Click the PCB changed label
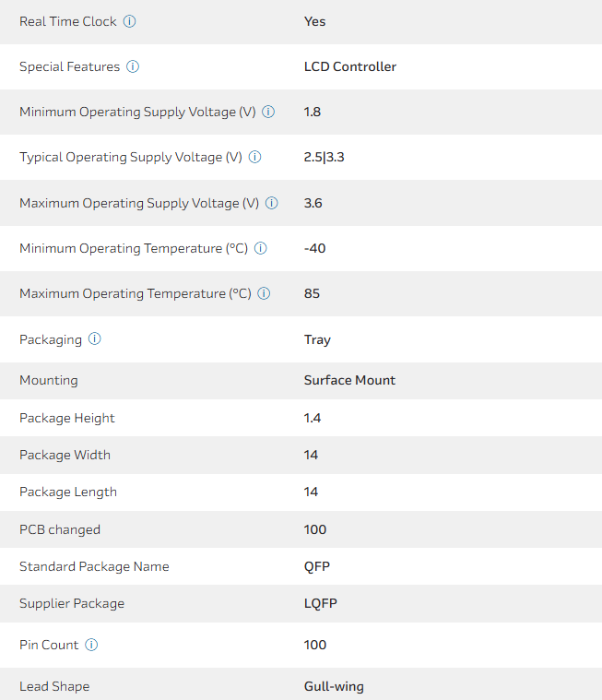Viewport: 602px width, 700px height. (60, 529)
